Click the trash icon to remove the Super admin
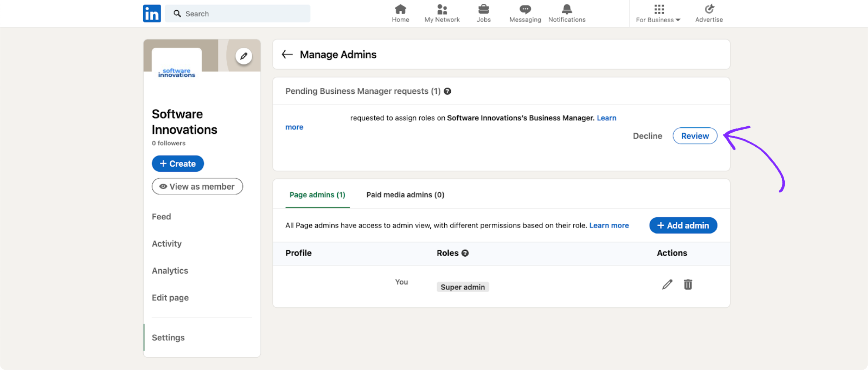The height and width of the screenshot is (370, 868). [688, 284]
